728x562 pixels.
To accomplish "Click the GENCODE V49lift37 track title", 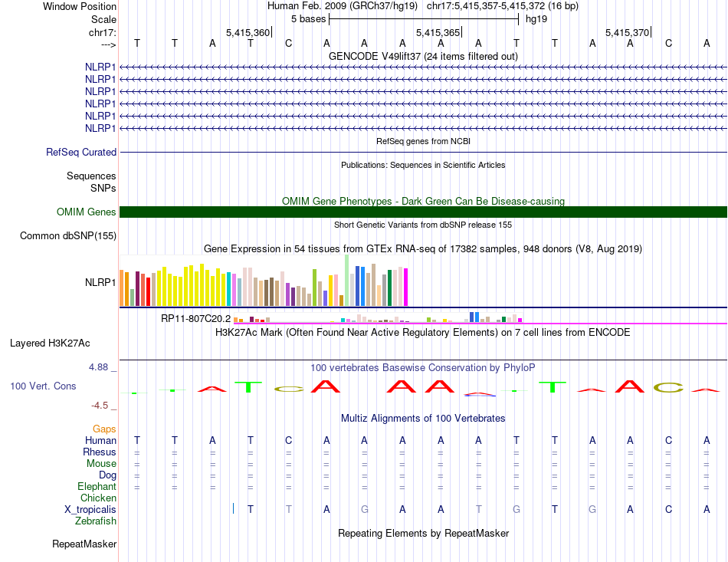I will click(x=423, y=56).
